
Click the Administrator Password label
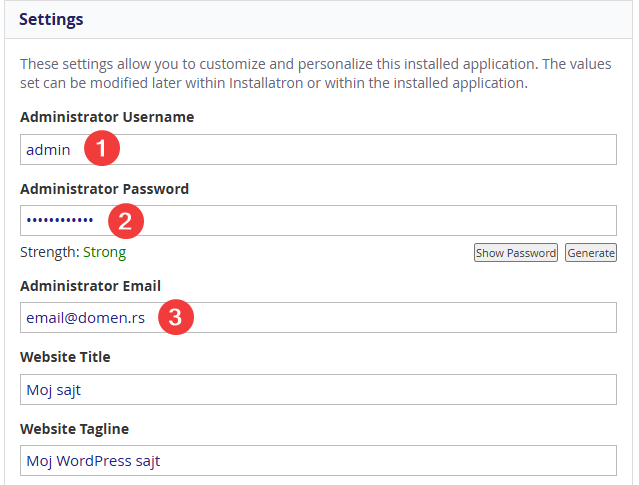[x=104, y=189]
